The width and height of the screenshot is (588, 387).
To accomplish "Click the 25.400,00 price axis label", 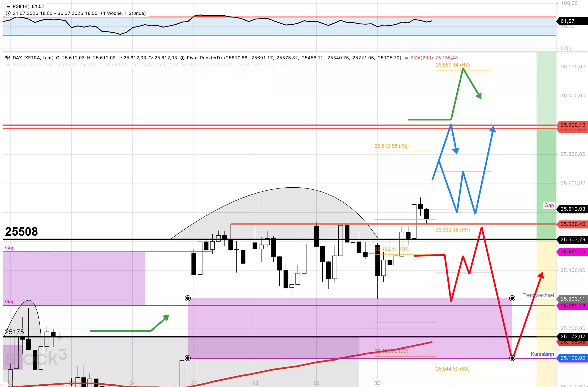I will [x=573, y=270].
